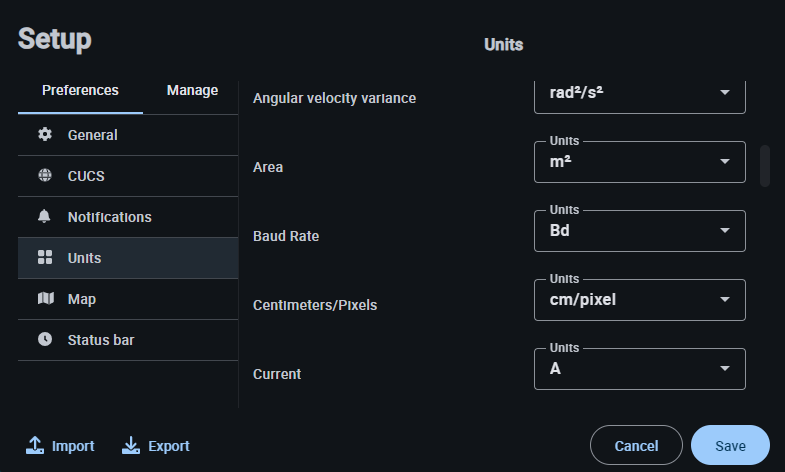Image resolution: width=785 pixels, height=472 pixels.
Task: Expand the Current units dropdown
Action: point(641,369)
